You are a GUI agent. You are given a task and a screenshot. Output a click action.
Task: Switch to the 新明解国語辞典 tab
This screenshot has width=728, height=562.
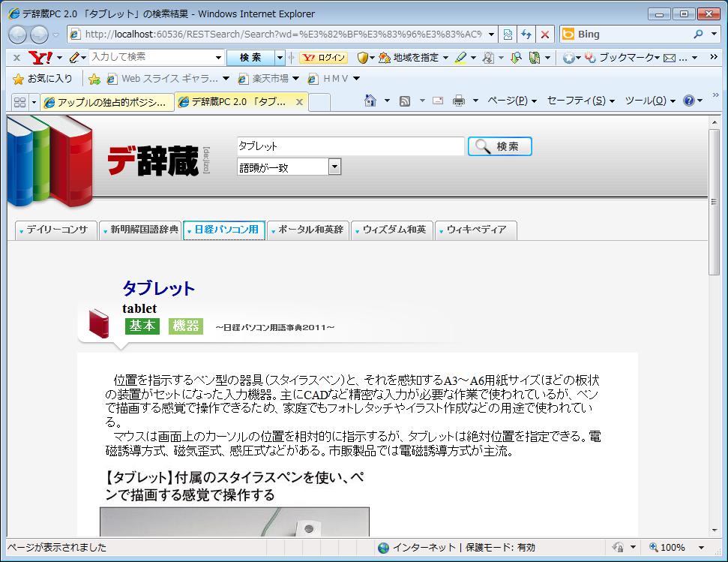pyautogui.click(x=141, y=230)
